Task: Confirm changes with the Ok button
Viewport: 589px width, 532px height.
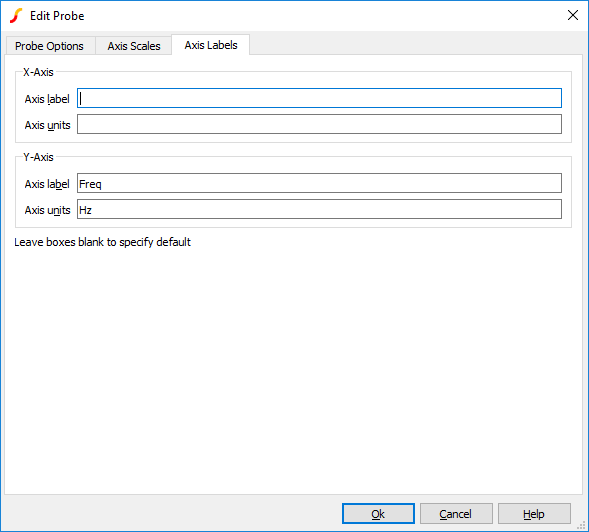Action: (x=378, y=514)
